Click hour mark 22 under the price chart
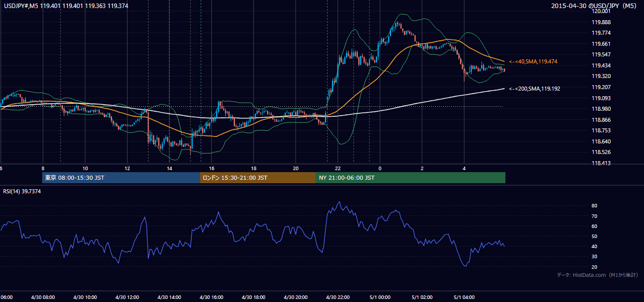This screenshot has width=644, height=302. pyautogui.click(x=338, y=169)
